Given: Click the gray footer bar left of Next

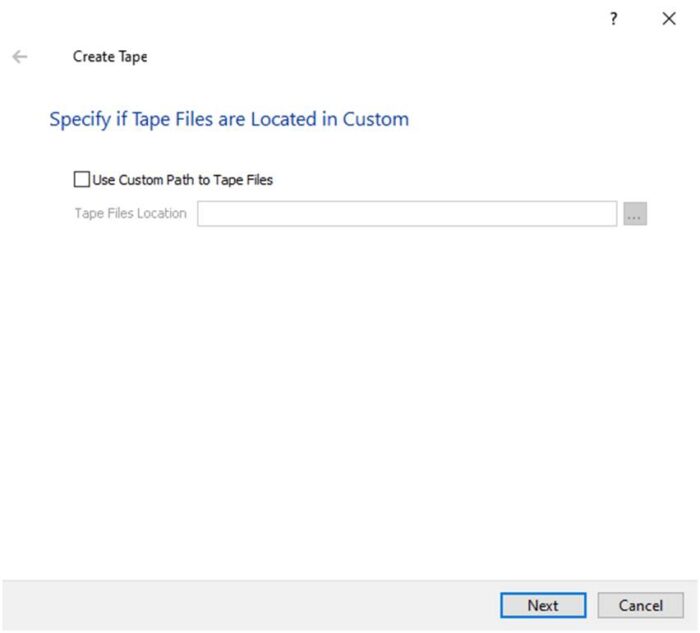Looking at the screenshot, I should tap(250, 605).
